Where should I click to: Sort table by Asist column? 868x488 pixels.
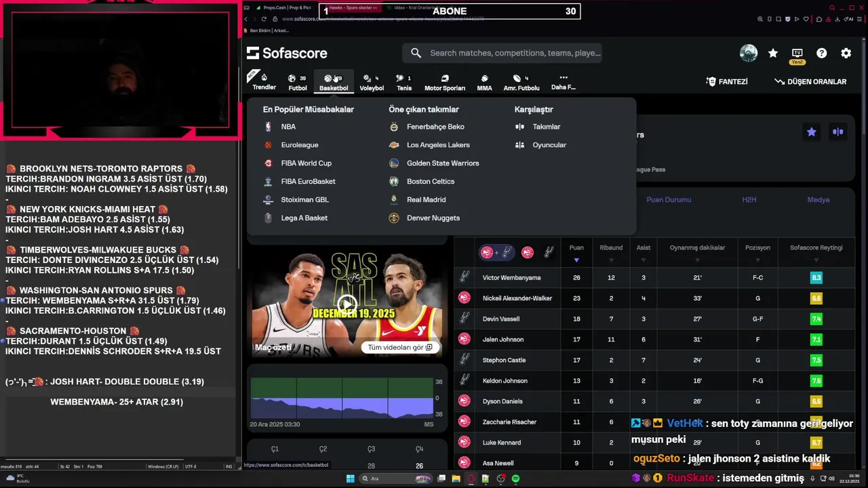[x=644, y=252]
